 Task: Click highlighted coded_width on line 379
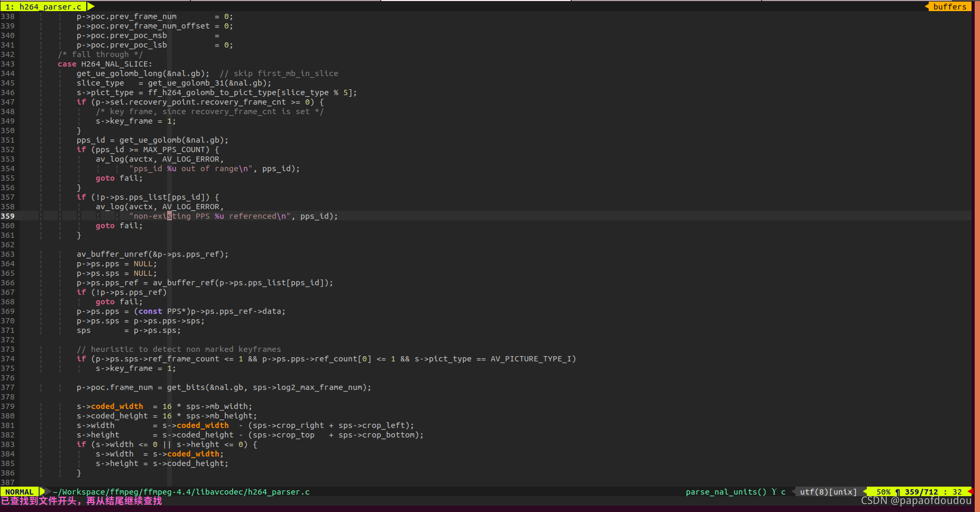point(117,406)
